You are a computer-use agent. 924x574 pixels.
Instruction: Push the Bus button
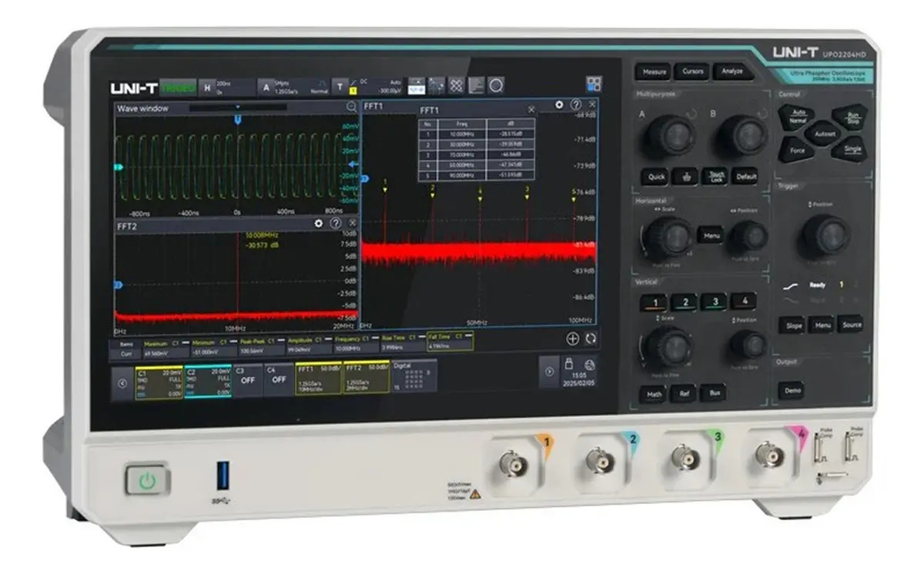click(714, 392)
